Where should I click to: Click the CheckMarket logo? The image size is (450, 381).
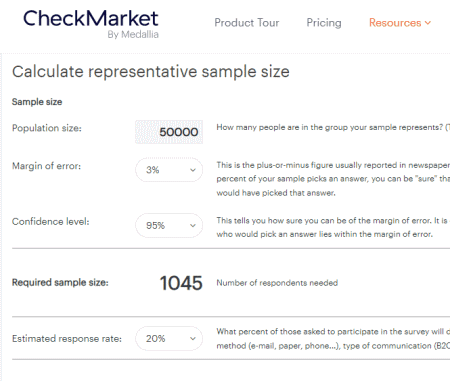tap(91, 23)
